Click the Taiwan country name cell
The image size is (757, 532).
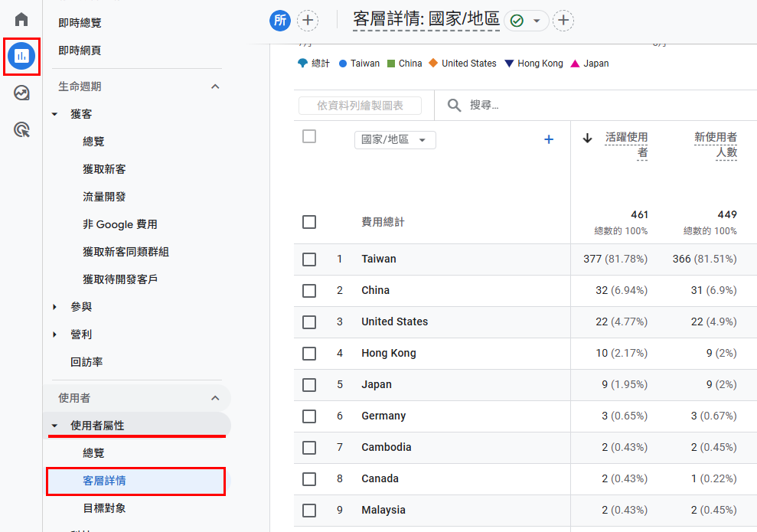point(379,259)
